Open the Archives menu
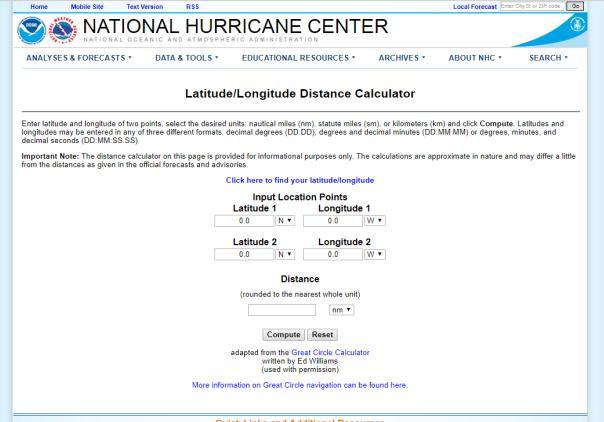604x422 pixels. (402, 58)
